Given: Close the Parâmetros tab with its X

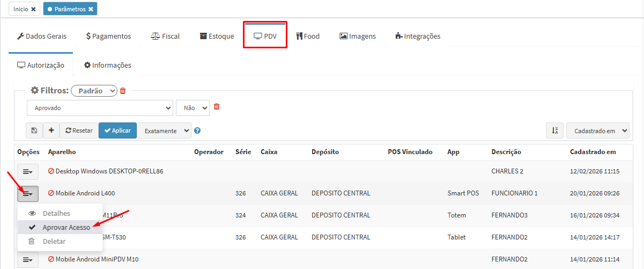Looking at the screenshot, I should point(91,9).
